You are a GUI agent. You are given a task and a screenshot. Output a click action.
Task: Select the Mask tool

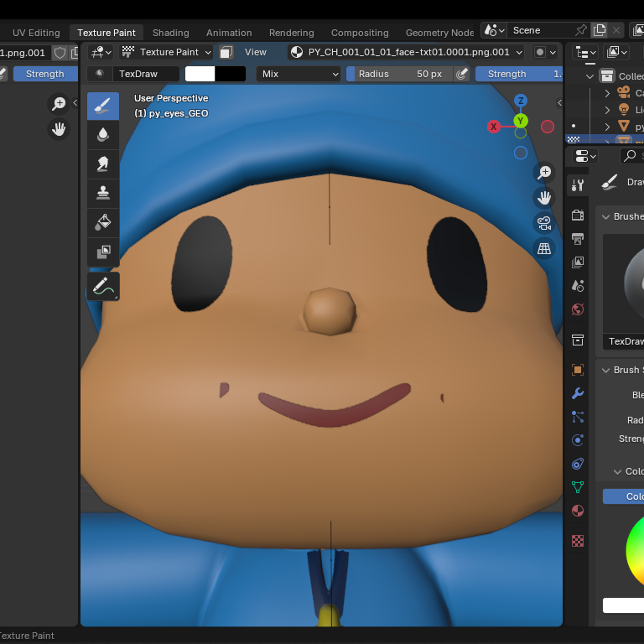(x=102, y=252)
